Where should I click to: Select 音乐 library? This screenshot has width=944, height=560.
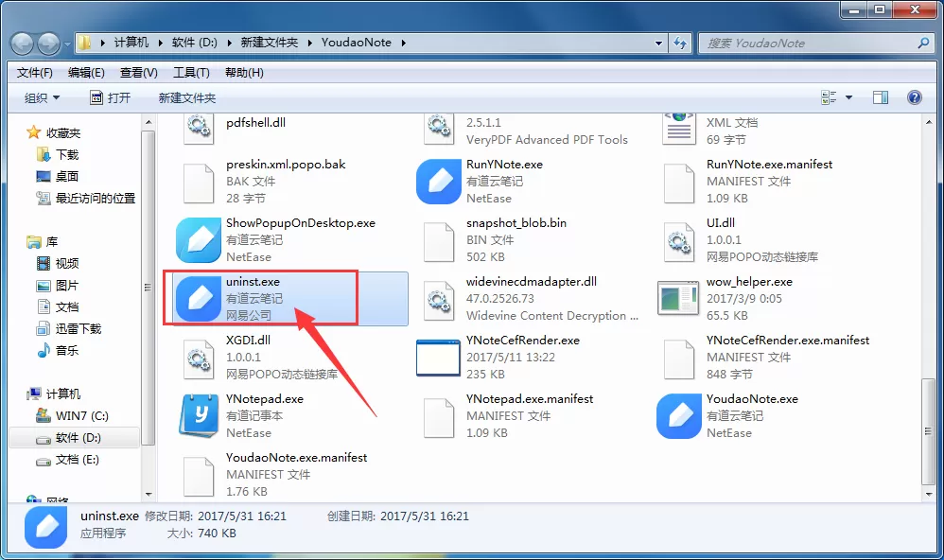pyautogui.click(x=59, y=350)
